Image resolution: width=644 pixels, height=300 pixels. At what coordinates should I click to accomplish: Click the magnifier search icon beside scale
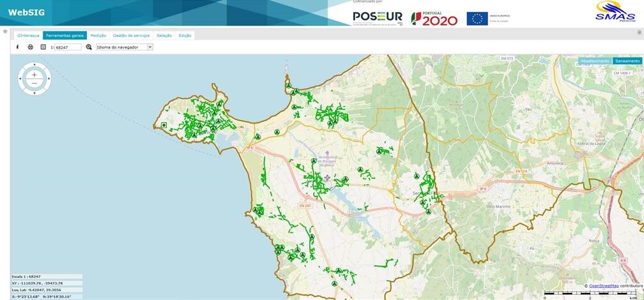(x=89, y=47)
